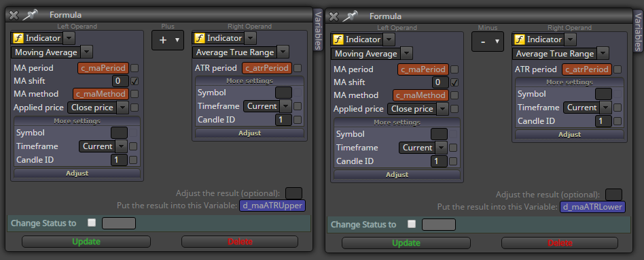
Task: Toggle MA period checkbox in right window
Action: tap(454, 69)
